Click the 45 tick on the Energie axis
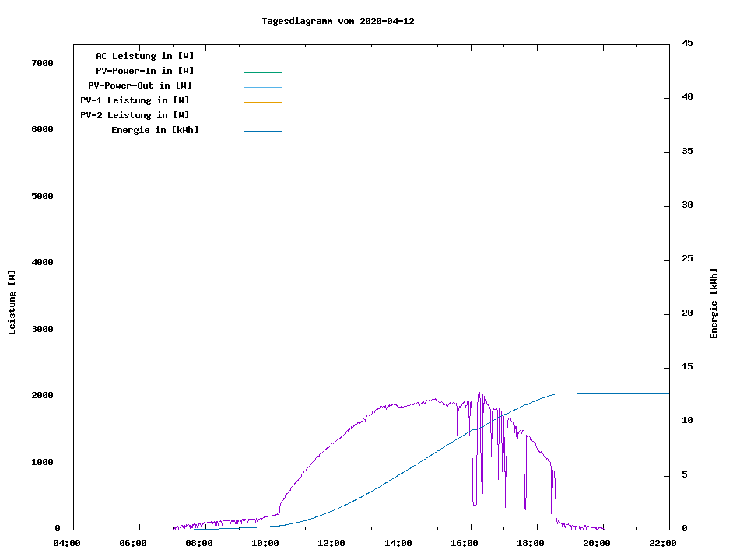Screen dimensions: 747x560 (687, 43)
